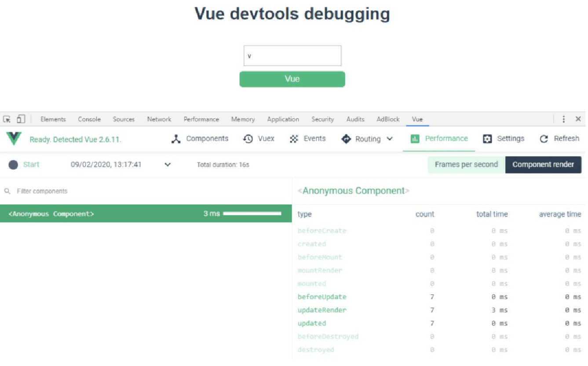This screenshot has height=366, width=588.
Task: Click the Refresh label in Vue devtools
Action: point(566,139)
